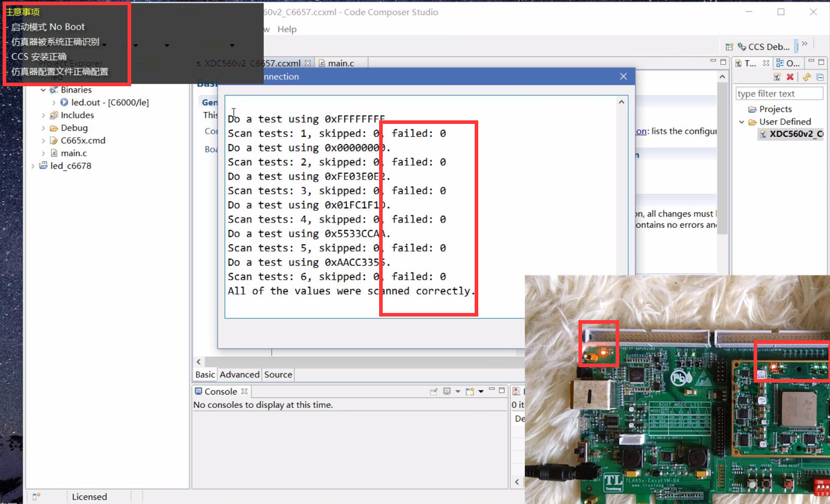830x504 pixels.
Task: Click the dialog's vertical scrollbar up arrow
Action: [x=621, y=101]
